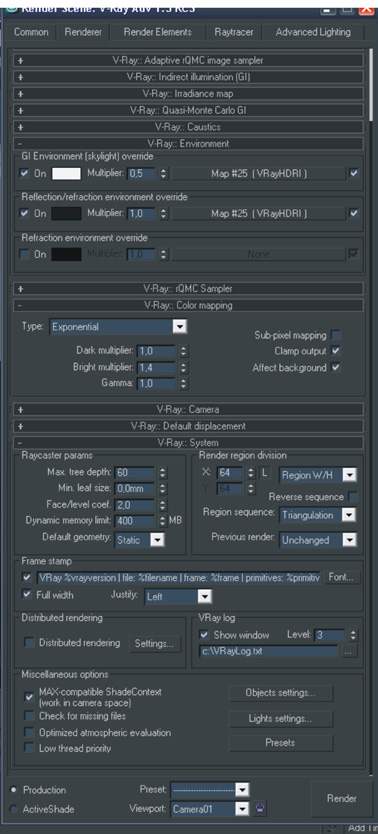Enable Low thread priority checkbox
378x834 pixels.
[29, 748]
